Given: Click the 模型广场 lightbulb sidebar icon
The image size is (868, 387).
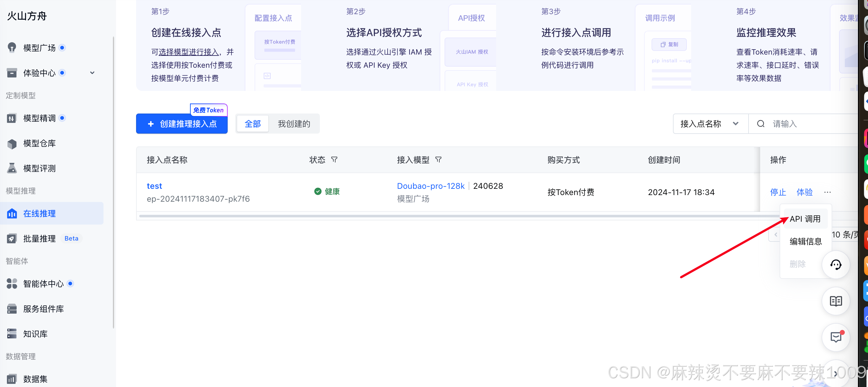Looking at the screenshot, I should [12, 48].
